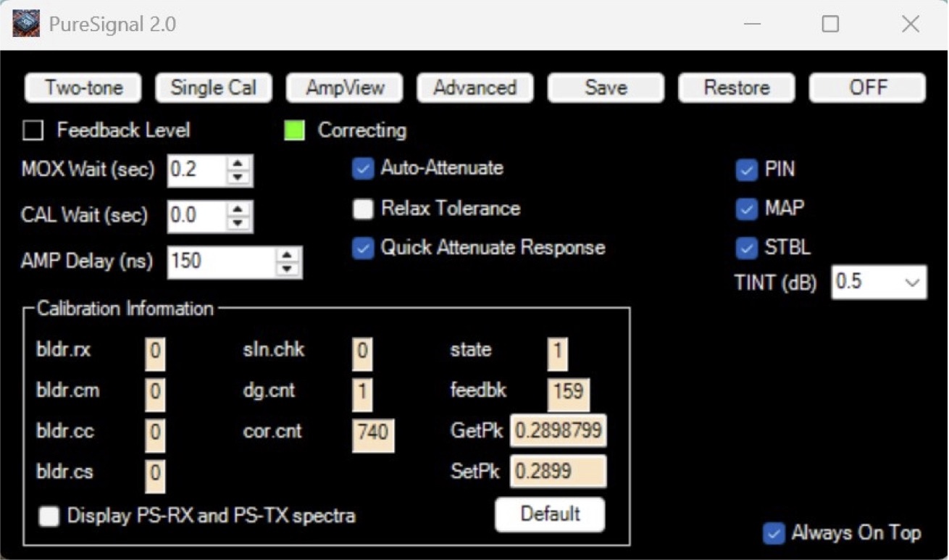Click the green Correcting indicator
949x560 pixels.
(x=294, y=131)
